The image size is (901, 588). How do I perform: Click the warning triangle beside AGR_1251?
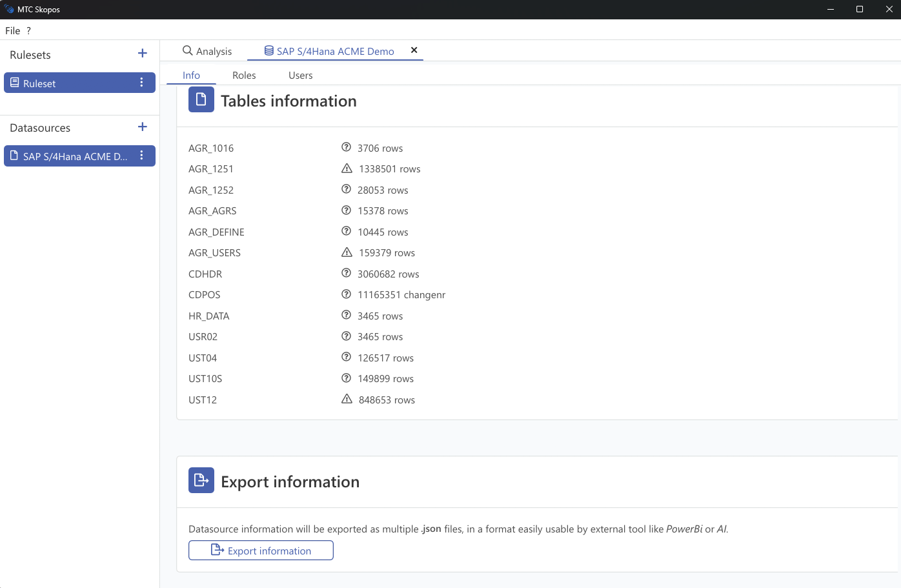point(347,168)
